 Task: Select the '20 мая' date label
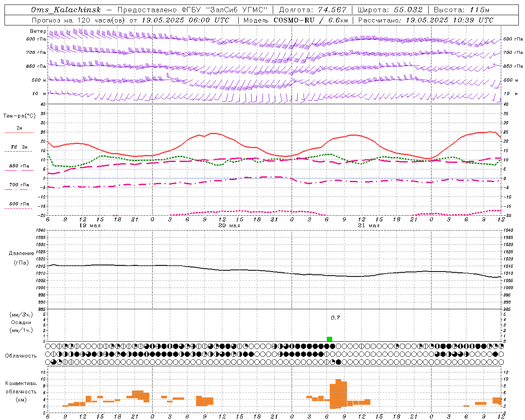click(229, 226)
